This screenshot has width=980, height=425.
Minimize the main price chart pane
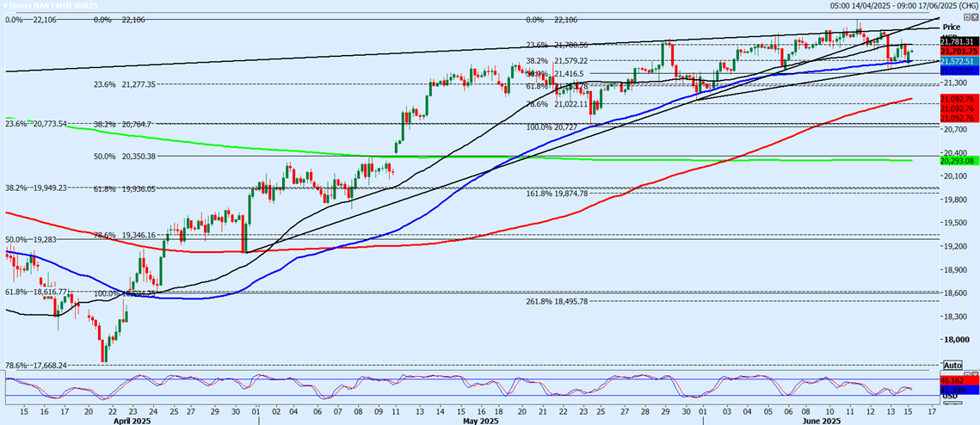[965, 18]
